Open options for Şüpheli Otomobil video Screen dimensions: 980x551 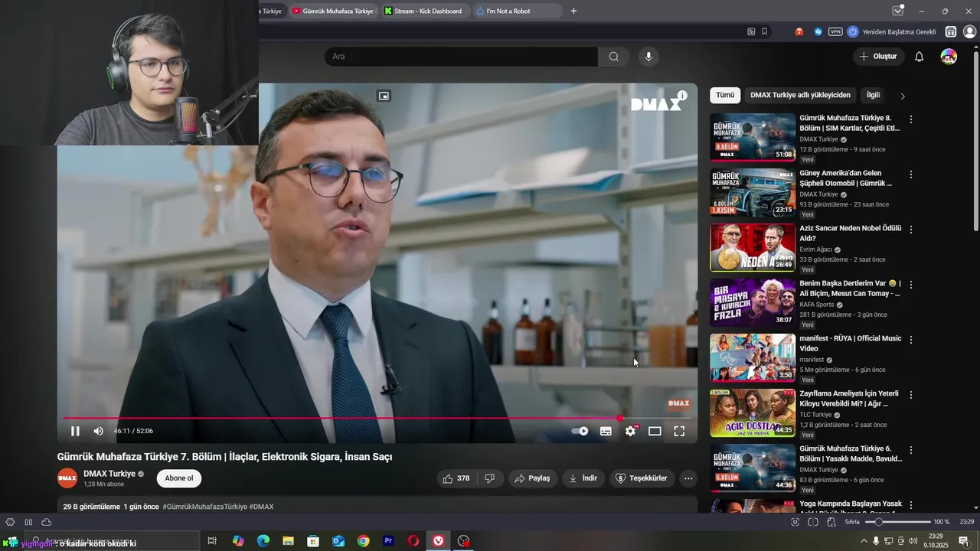911,174
